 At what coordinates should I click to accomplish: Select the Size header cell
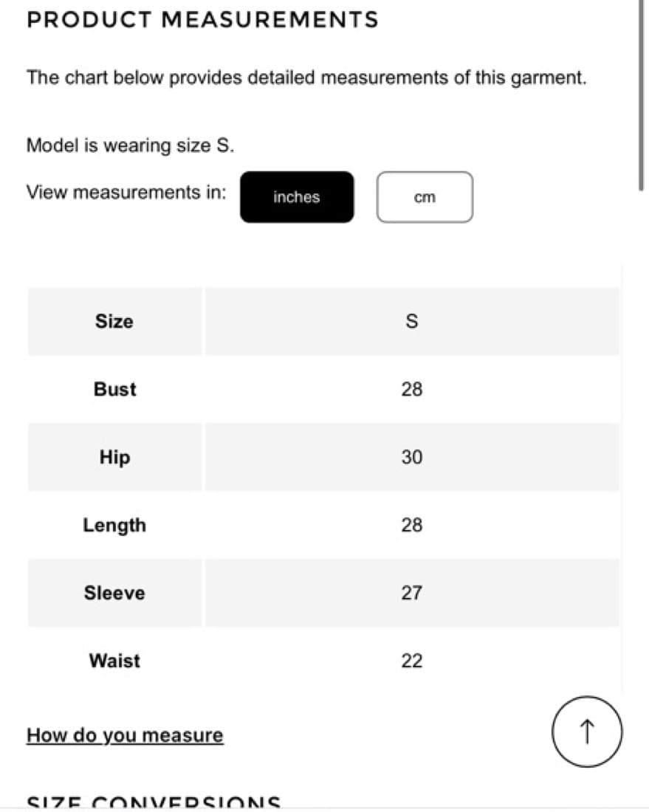[x=114, y=321]
